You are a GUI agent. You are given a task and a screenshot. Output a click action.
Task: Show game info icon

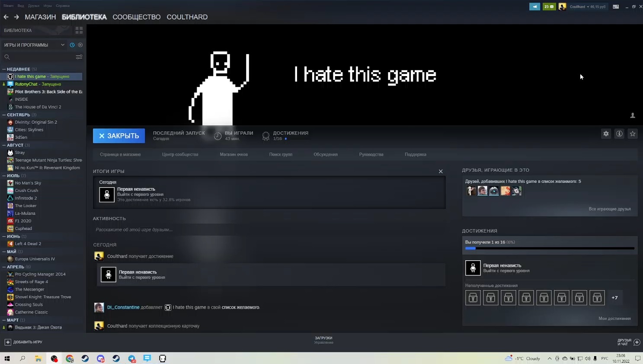(619, 134)
